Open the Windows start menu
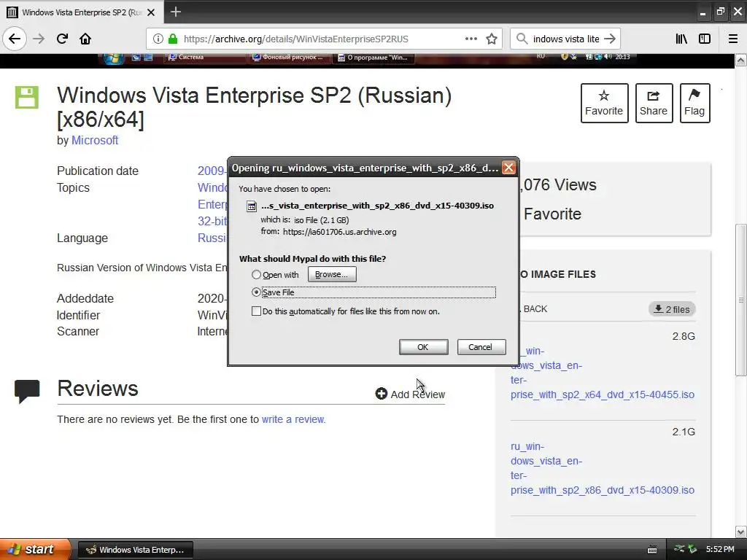Image resolution: width=747 pixels, height=560 pixels. 34,549
